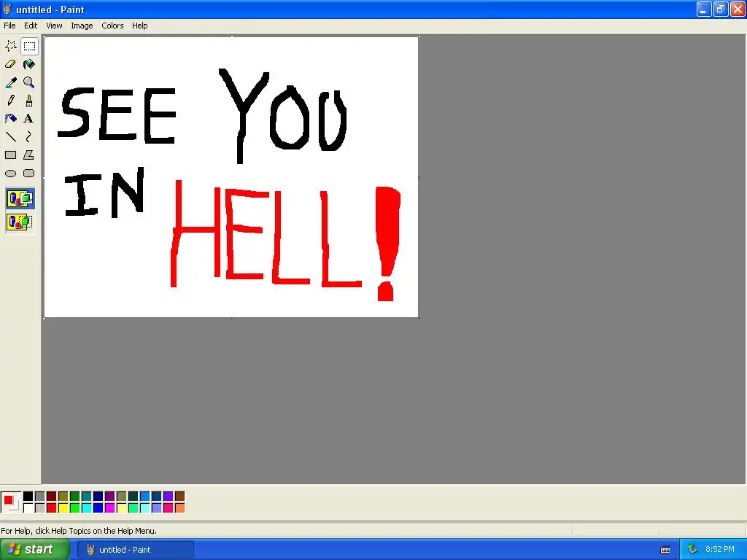Viewport: 747px width, 560px height.
Task: Select the sky blue swatch in top row
Action: pos(145,497)
